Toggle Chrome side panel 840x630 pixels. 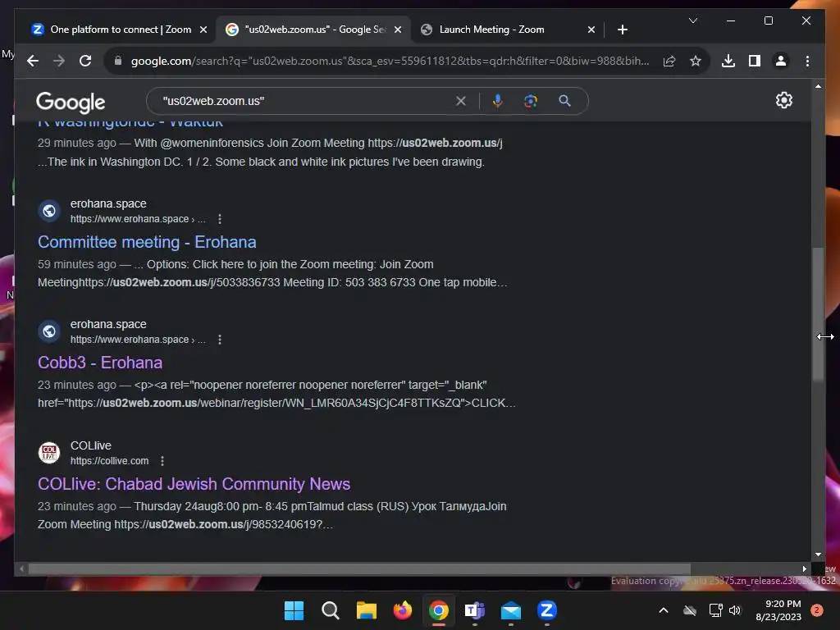coord(755,61)
